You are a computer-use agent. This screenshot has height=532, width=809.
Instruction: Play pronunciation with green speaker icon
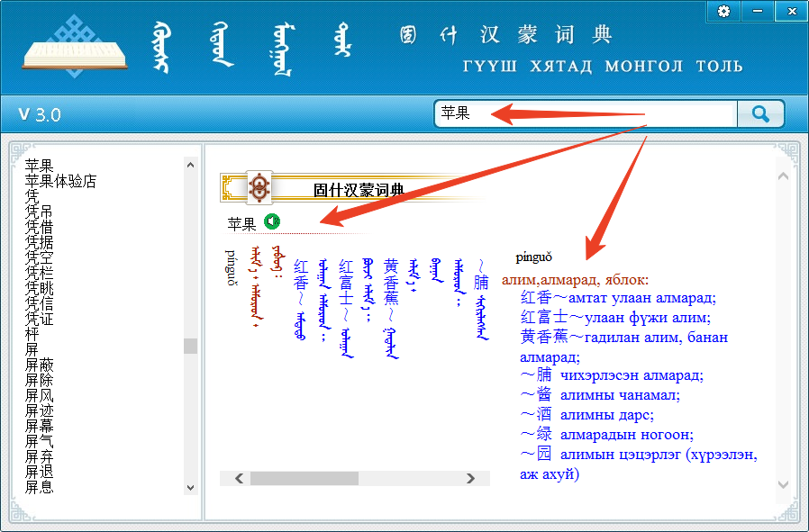tap(272, 221)
